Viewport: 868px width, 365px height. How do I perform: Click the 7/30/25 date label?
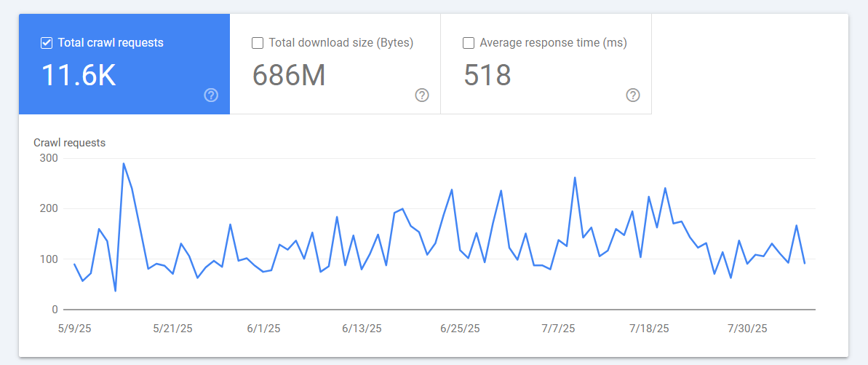click(747, 329)
